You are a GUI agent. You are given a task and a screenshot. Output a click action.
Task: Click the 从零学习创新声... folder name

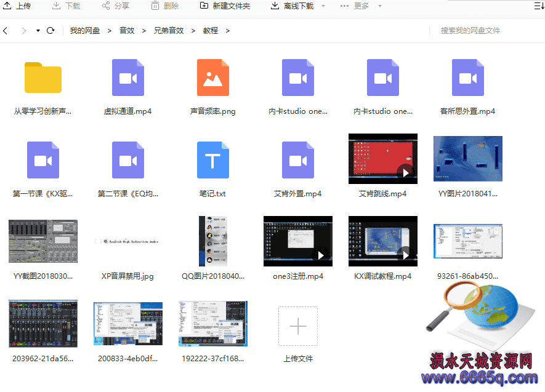(42, 111)
